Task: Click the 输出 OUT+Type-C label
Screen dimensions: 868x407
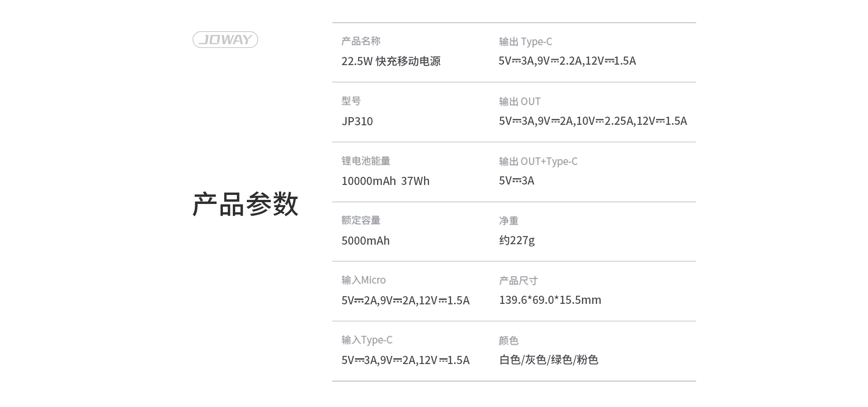Action: pyautogui.click(x=538, y=161)
